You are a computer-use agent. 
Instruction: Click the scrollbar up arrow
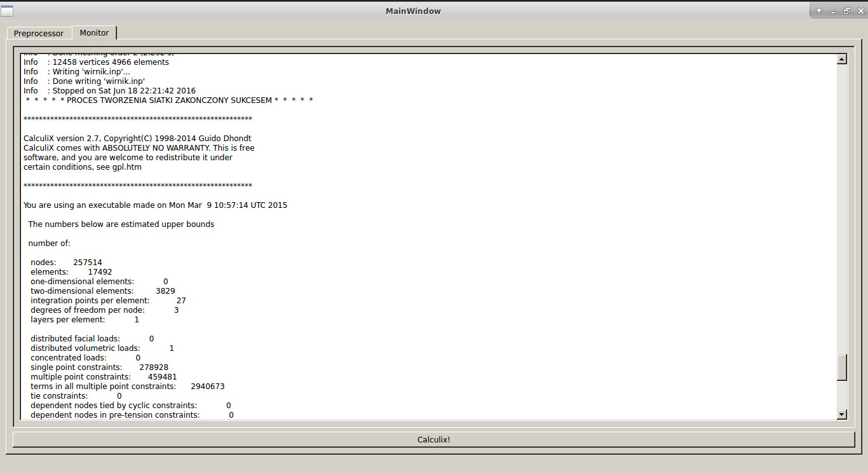842,59
